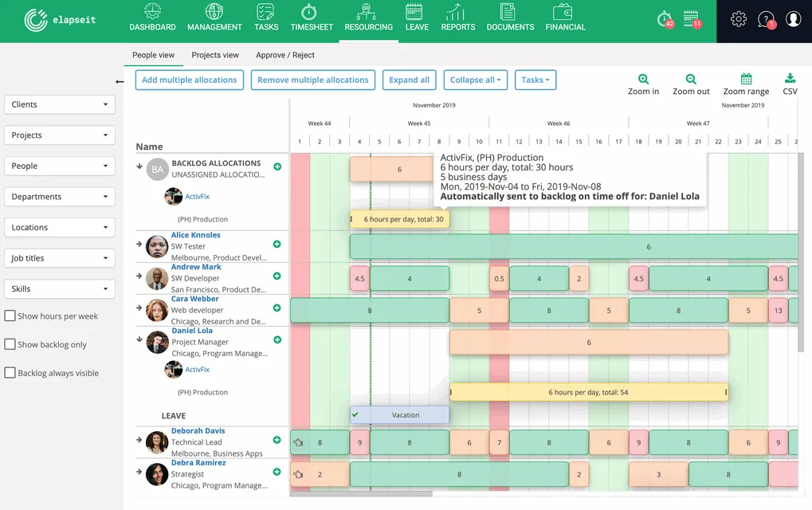Open the Leave section
812x510 pixels.
tap(417, 18)
